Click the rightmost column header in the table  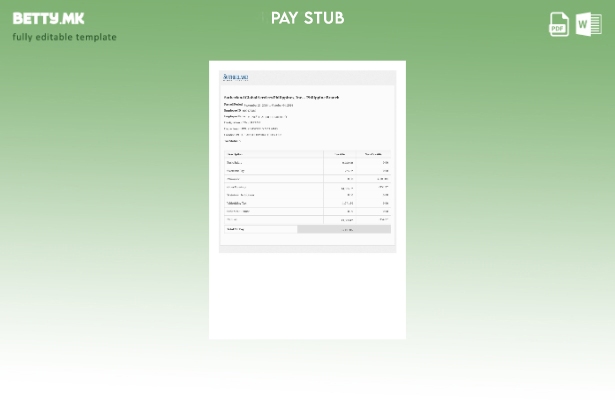[373, 154]
